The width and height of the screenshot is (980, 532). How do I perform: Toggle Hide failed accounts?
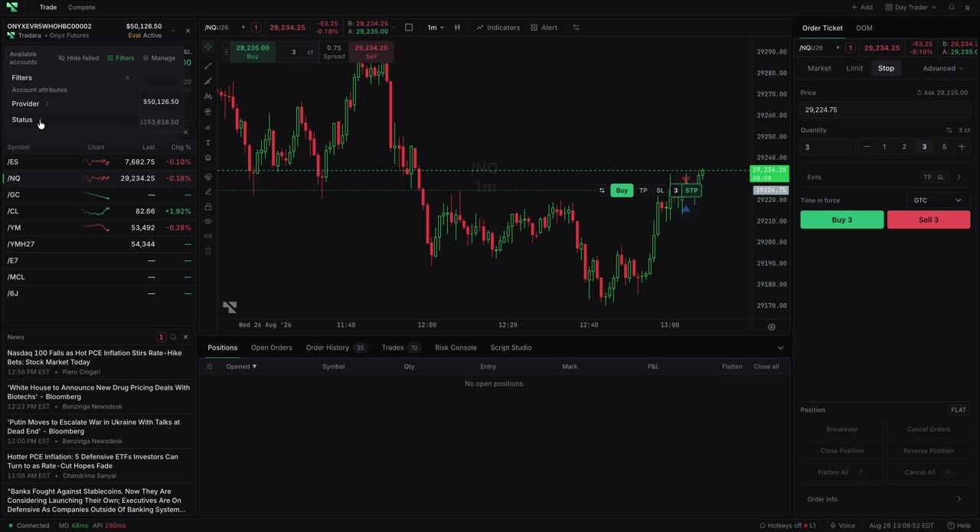(79, 58)
